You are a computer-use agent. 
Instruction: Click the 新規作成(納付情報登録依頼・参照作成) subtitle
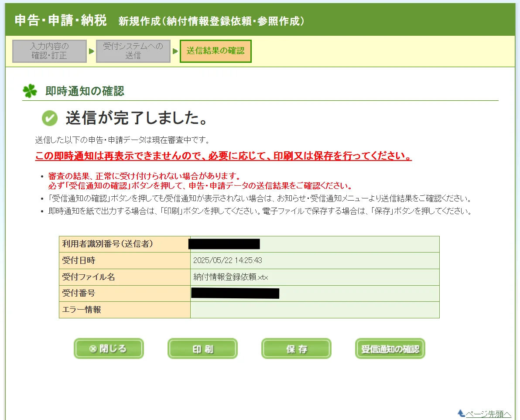211,21
